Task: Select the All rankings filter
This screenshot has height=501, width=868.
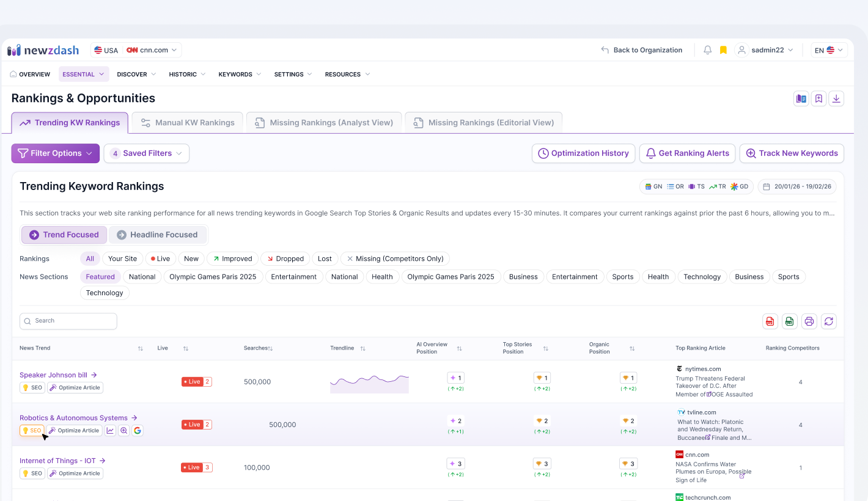Action: tap(90, 258)
